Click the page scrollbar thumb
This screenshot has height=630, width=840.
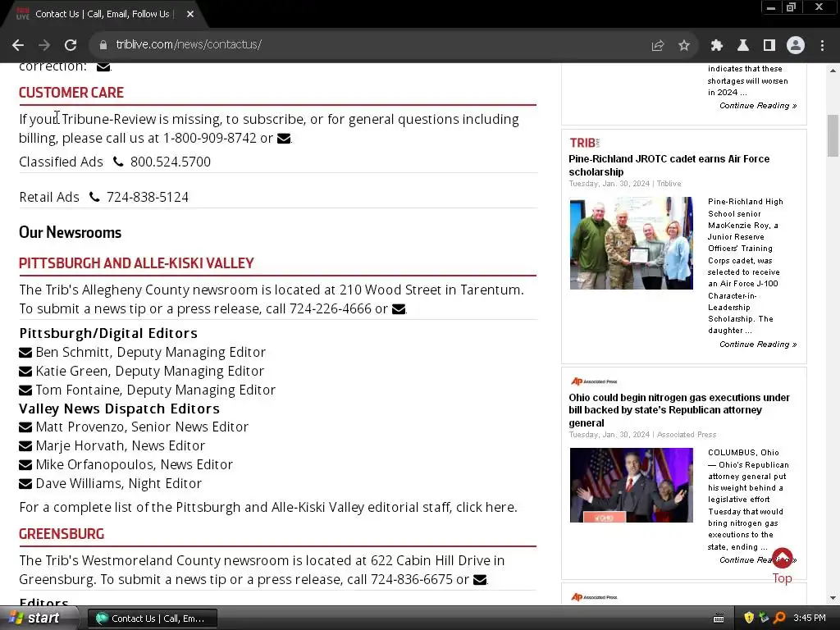click(x=833, y=135)
